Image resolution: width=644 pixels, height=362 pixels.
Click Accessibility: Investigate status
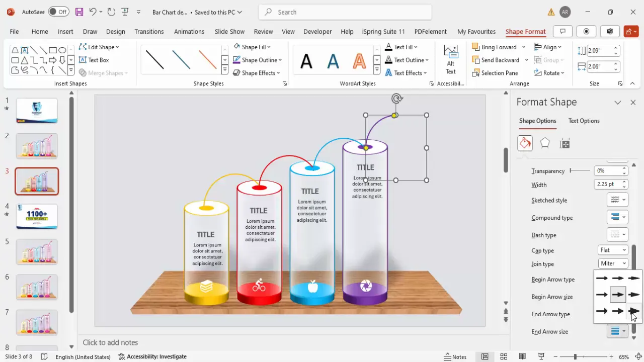pos(152,356)
